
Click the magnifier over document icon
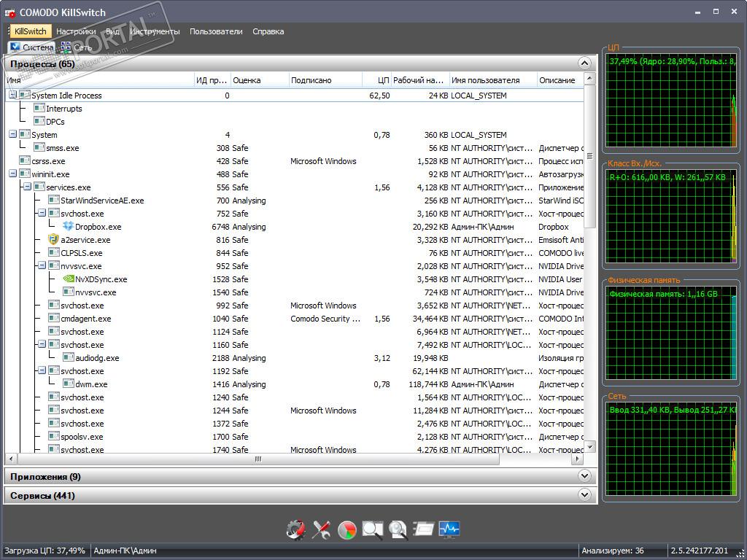click(x=398, y=530)
